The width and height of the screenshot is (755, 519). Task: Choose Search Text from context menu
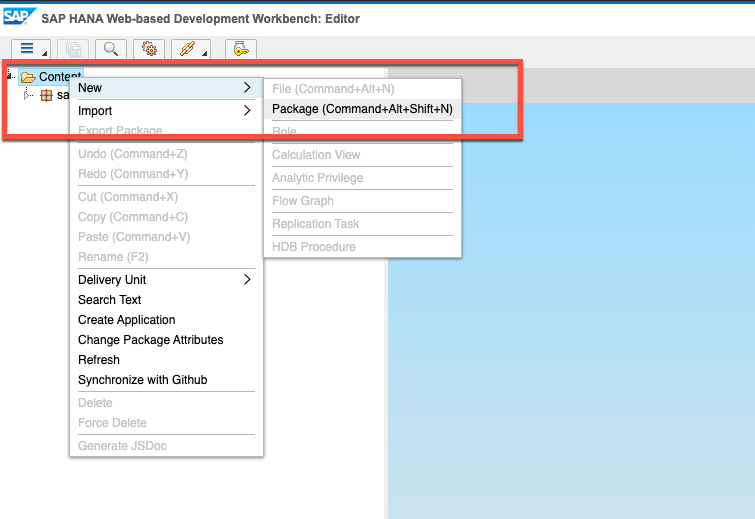pyautogui.click(x=166, y=299)
